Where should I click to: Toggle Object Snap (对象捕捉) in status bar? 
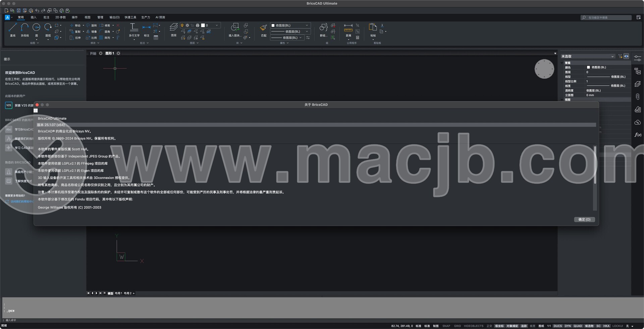[512, 326]
